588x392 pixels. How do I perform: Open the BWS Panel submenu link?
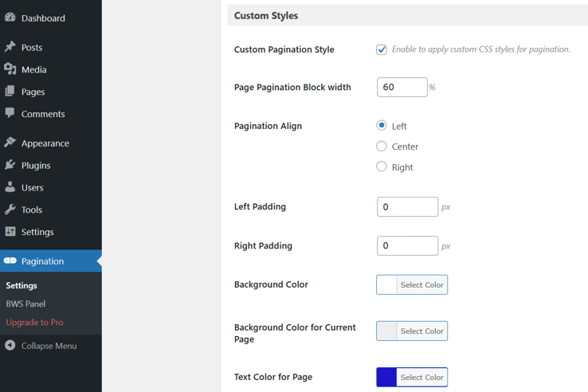25,304
